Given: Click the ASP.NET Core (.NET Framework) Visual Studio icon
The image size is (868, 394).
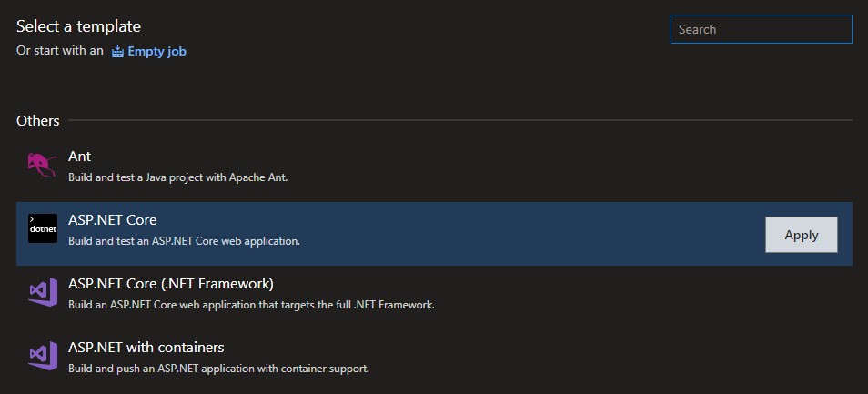Looking at the screenshot, I should pos(43,292).
